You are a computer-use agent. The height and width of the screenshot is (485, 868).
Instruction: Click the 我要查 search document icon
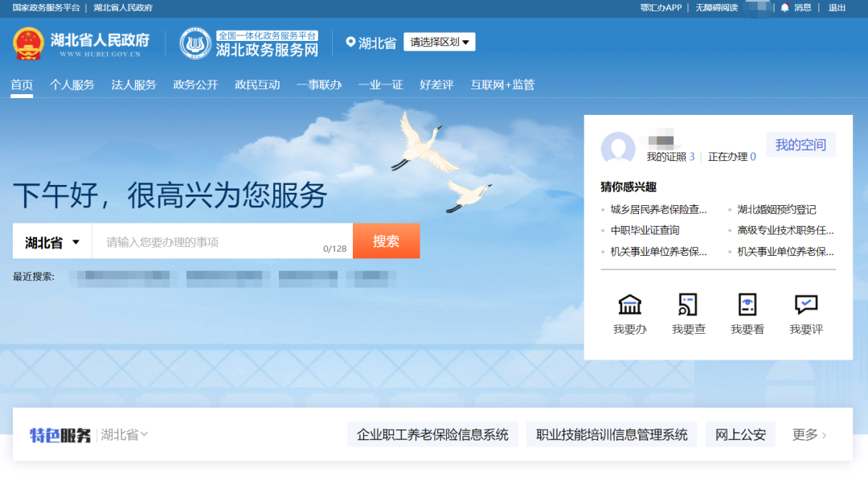point(688,305)
